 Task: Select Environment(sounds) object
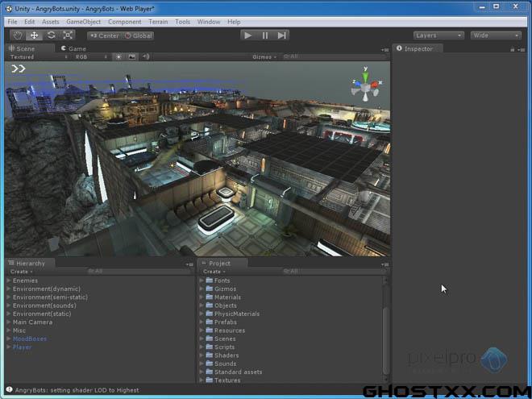click(x=44, y=305)
